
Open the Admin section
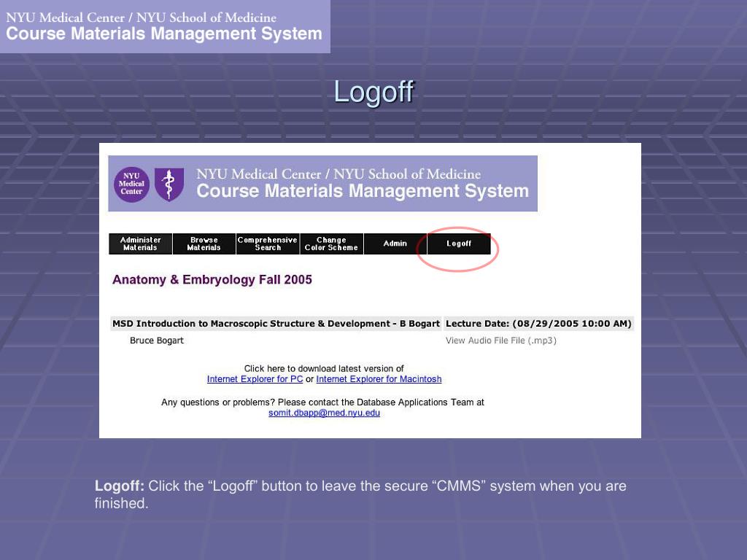pos(395,244)
